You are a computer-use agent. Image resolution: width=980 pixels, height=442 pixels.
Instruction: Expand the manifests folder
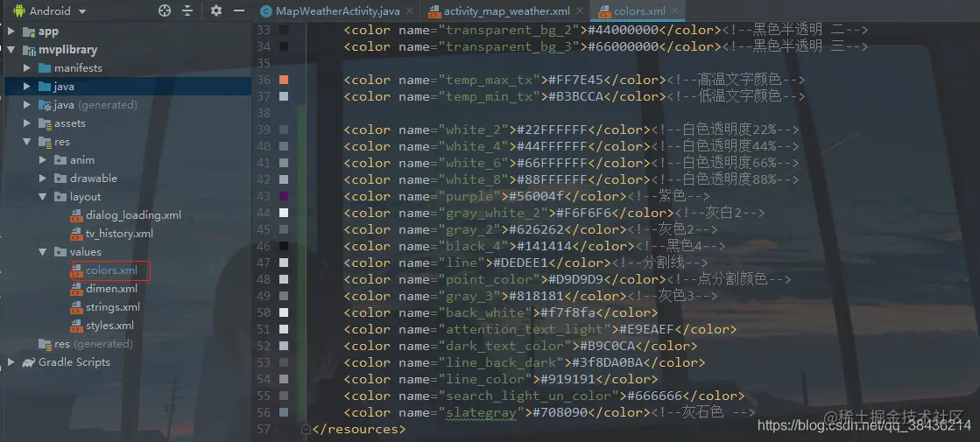click(27, 68)
